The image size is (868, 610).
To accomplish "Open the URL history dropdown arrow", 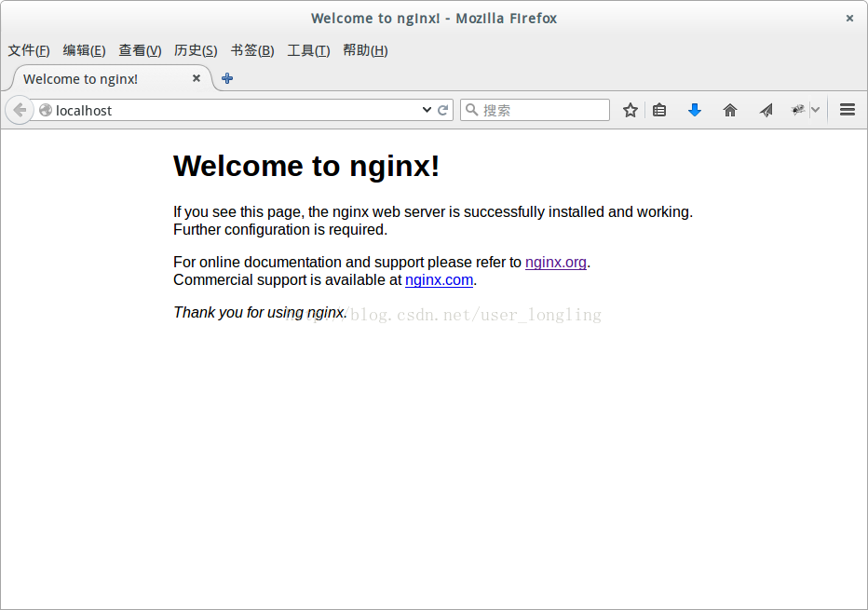I will (427, 110).
